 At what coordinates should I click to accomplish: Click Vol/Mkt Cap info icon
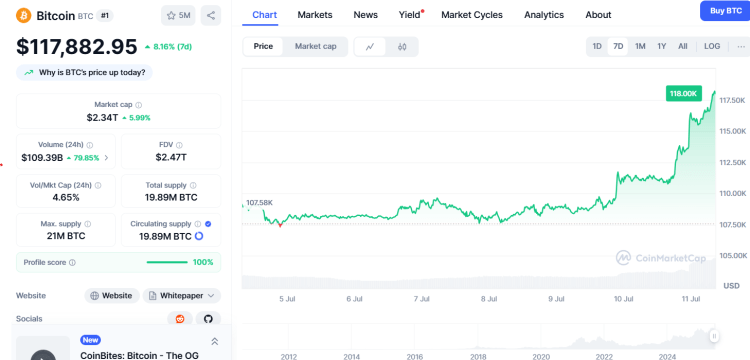coord(98,185)
